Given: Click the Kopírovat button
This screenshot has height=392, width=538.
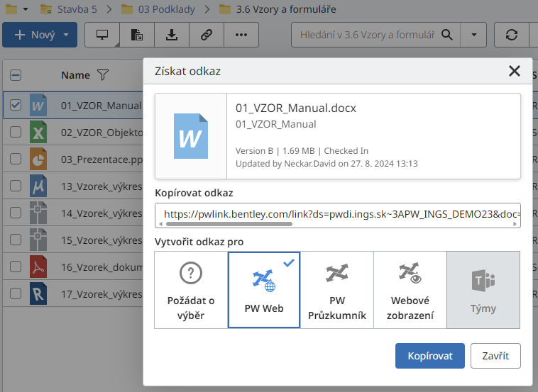Looking at the screenshot, I should (430, 356).
